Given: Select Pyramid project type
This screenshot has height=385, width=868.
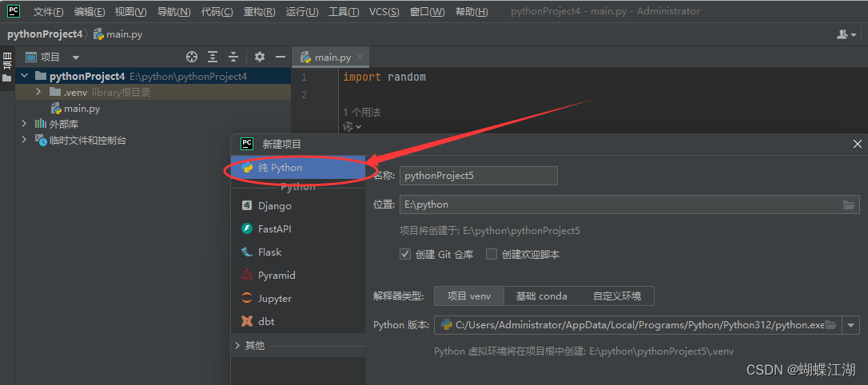Looking at the screenshot, I should tap(298, 275).
